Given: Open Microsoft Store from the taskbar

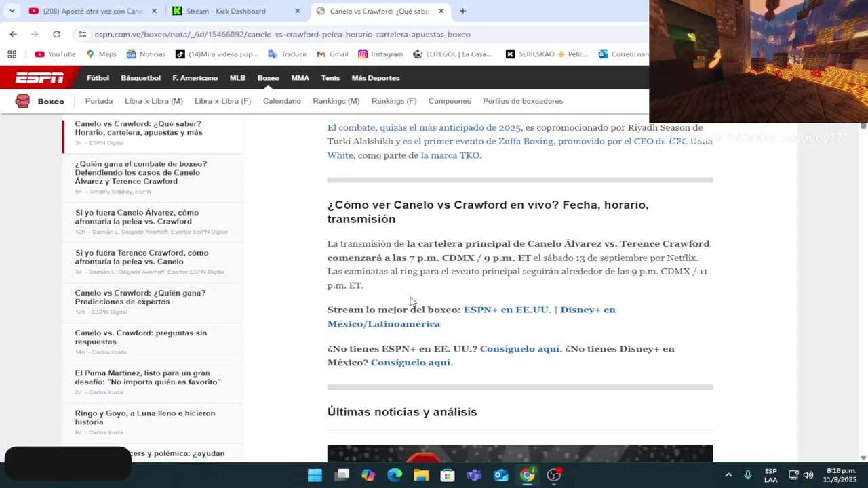Looking at the screenshot, I should point(448,475).
